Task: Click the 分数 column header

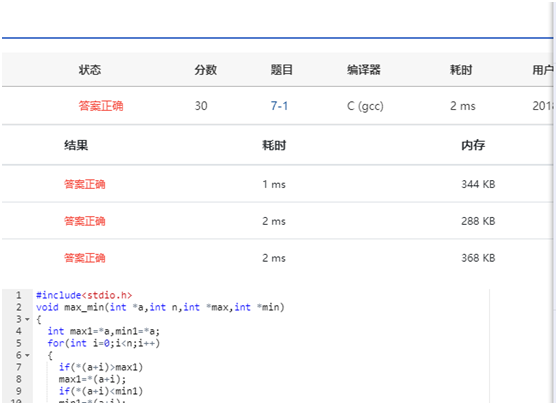Action: pyautogui.click(x=205, y=69)
